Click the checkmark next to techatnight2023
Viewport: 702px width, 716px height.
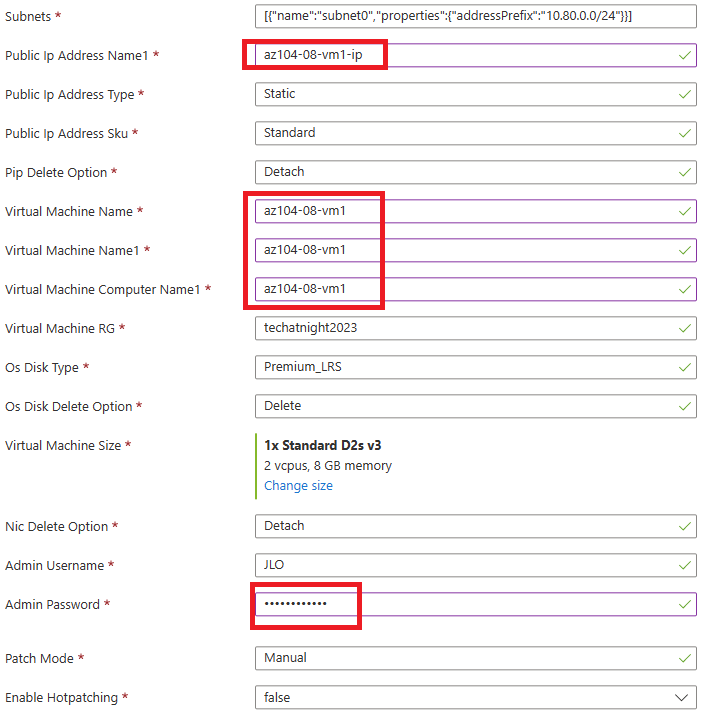(684, 329)
